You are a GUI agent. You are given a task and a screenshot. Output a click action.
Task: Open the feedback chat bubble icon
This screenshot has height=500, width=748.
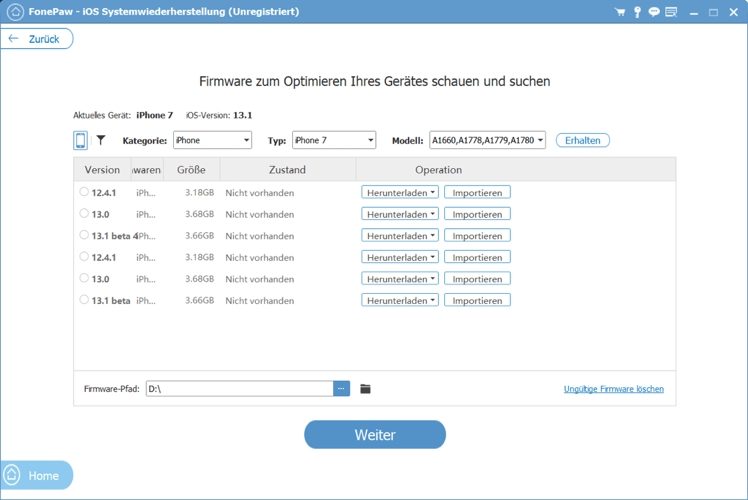click(x=654, y=11)
